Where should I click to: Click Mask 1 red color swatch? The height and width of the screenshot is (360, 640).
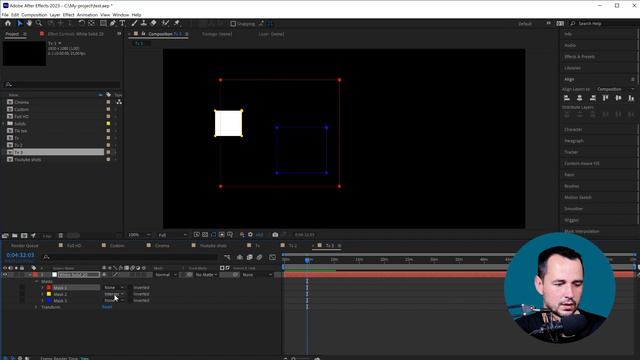point(49,288)
